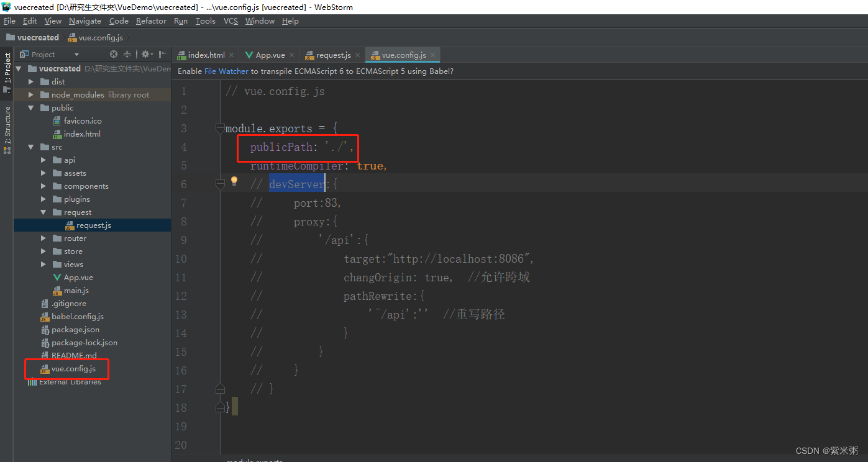Open the Edit menu
The image size is (868, 462).
pos(30,21)
